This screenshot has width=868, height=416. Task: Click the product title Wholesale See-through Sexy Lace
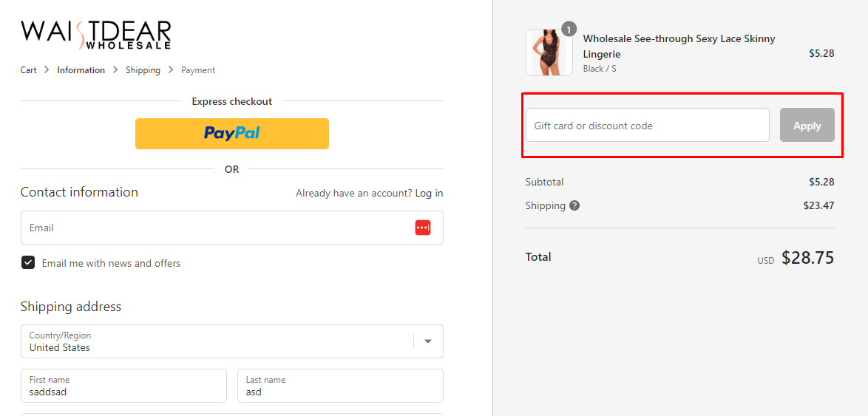[679, 47]
